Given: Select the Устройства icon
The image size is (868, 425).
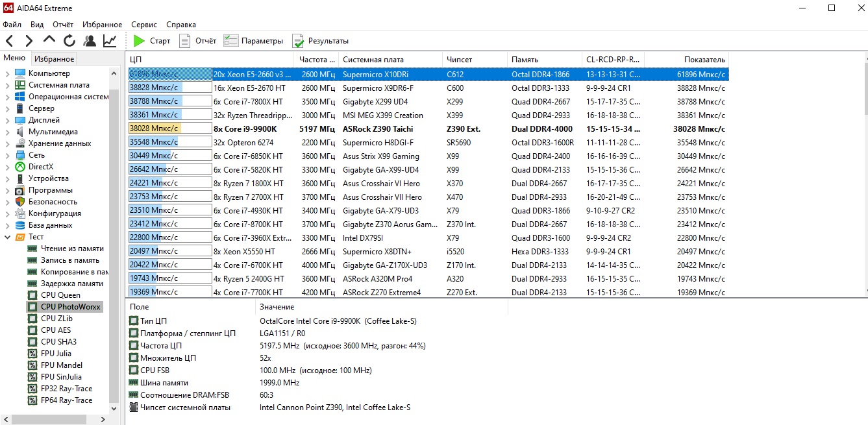Looking at the screenshot, I should (19, 178).
